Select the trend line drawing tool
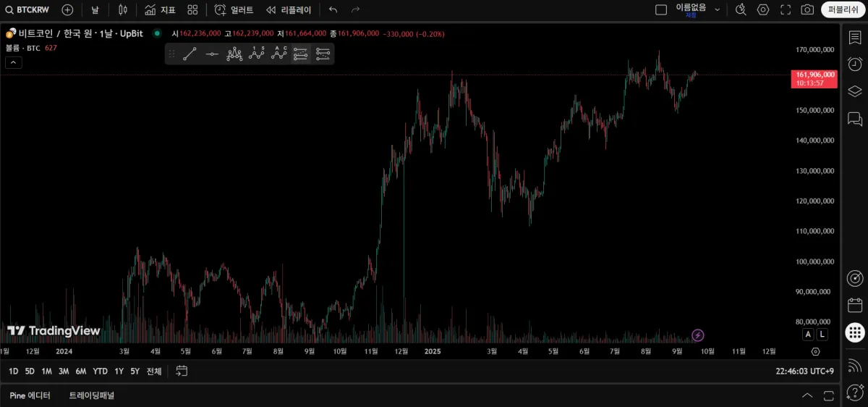The width and height of the screenshot is (868, 407). click(190, 54)
